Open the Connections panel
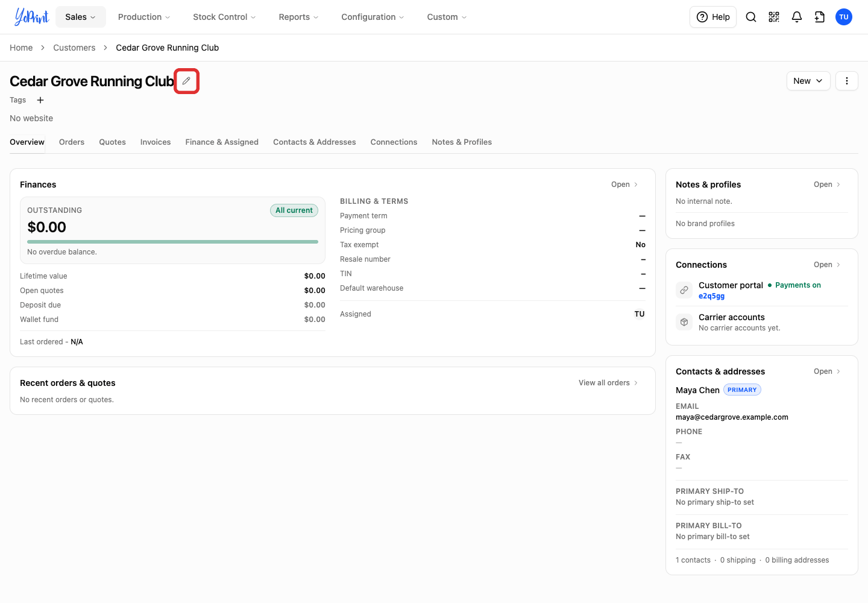The image size is (868, 603). click(x=827, y=265)
